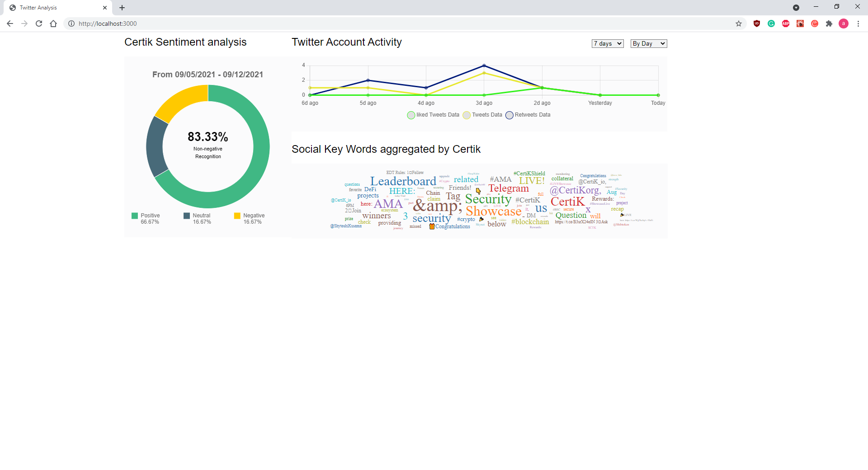The height and width of the screenshot is (470, 868).
Task: Open the user profile avatar
Action: tap(844, 23)
